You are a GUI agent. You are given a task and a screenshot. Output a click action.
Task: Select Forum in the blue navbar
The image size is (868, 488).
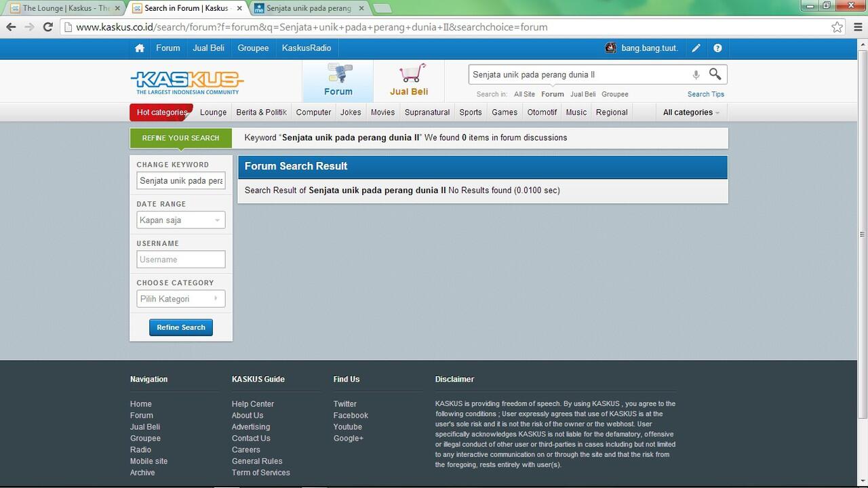pyautogui.click(x=168, y=48)
